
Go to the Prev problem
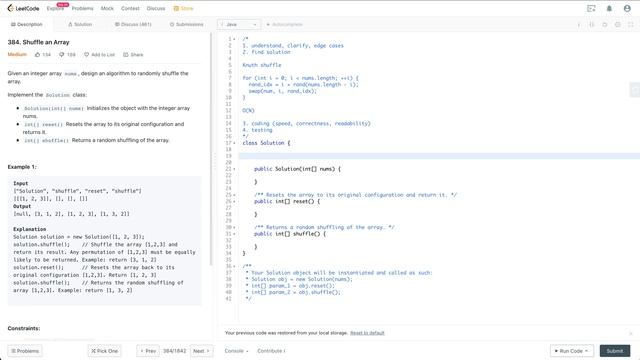[x=148, y=351]
